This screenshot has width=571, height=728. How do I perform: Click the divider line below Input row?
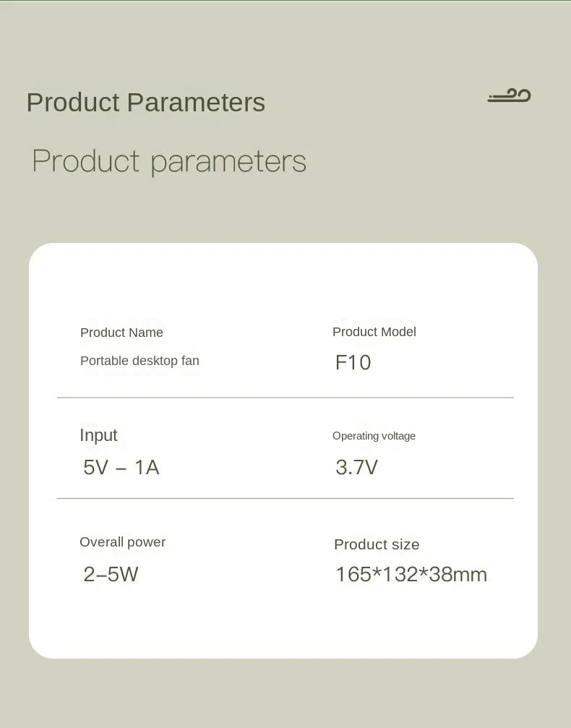tap(285, 498)
